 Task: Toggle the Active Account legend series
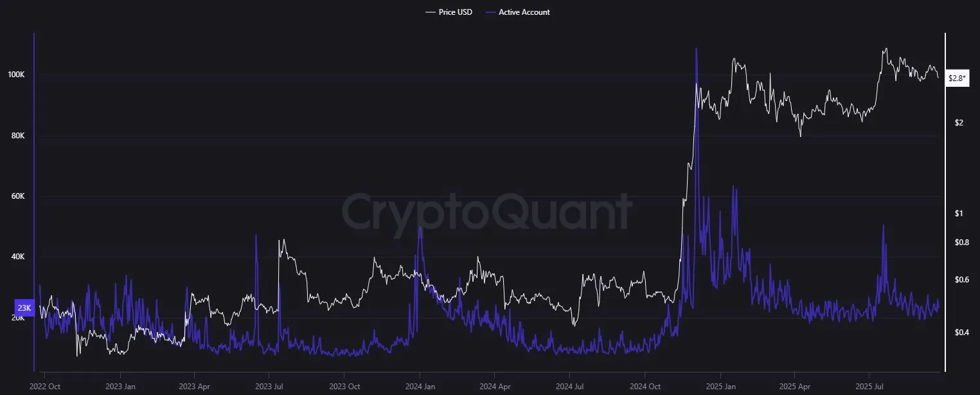click(x=524, y=12)
